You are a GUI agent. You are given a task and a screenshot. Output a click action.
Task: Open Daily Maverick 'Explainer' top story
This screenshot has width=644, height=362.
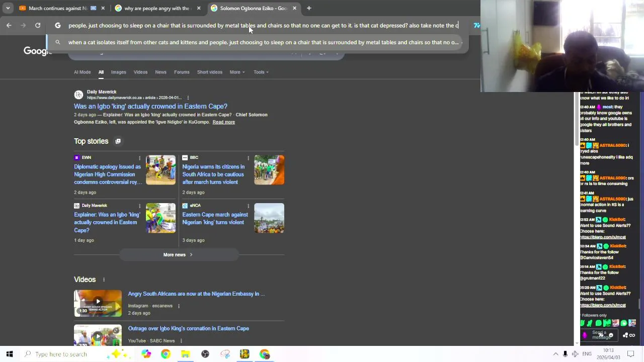coord(107,222)
